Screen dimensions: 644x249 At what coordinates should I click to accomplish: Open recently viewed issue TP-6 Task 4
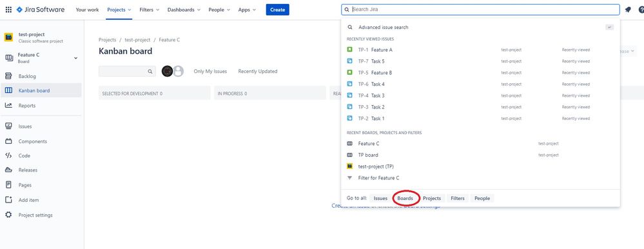click(x=480, y=85)
